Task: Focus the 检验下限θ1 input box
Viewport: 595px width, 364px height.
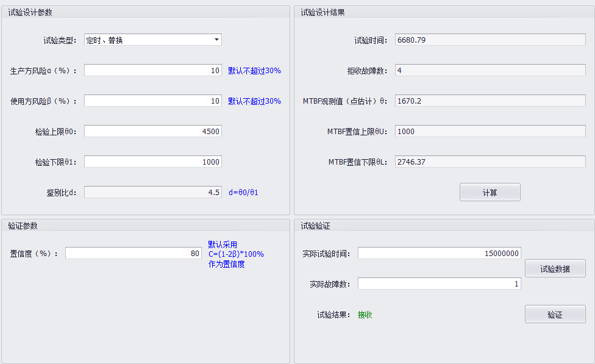Action: pos(152,162)
